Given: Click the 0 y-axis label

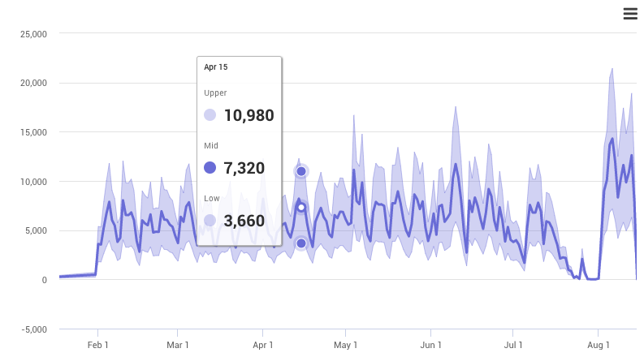Looking at the screenshot, I should [45, 280].
